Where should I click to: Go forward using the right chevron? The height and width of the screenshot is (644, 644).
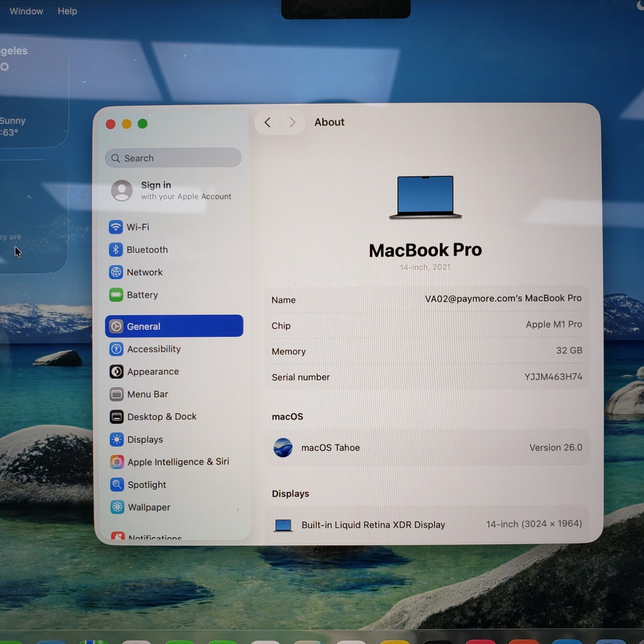292,123
